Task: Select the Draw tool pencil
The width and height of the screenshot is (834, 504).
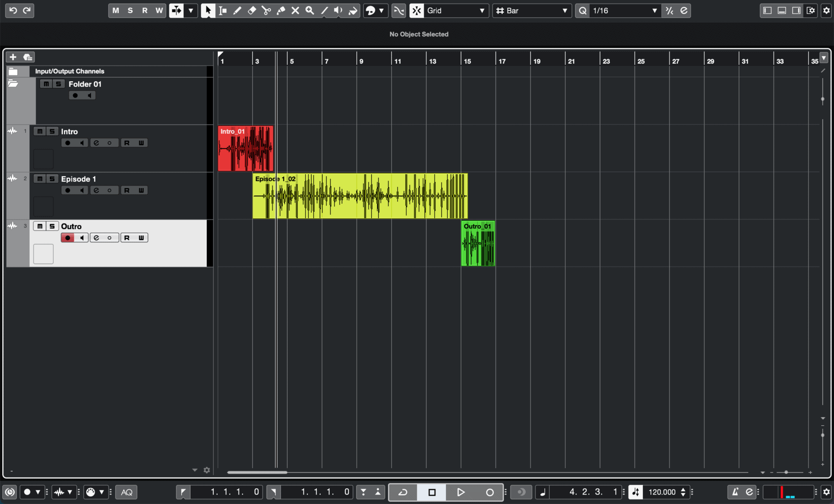Action: pos(237,10)
